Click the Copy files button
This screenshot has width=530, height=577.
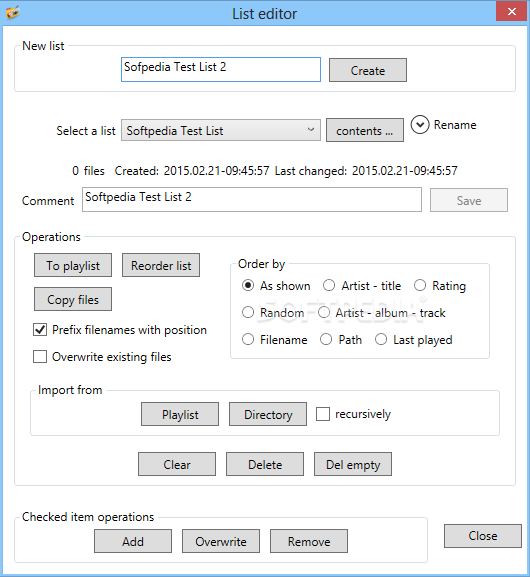click(73, 299)
